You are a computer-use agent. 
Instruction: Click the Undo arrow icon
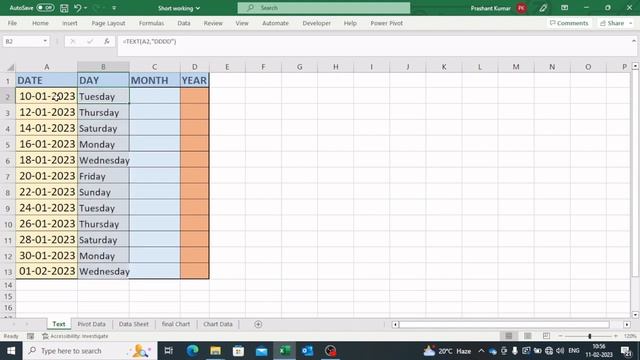(x=78, y=8)
